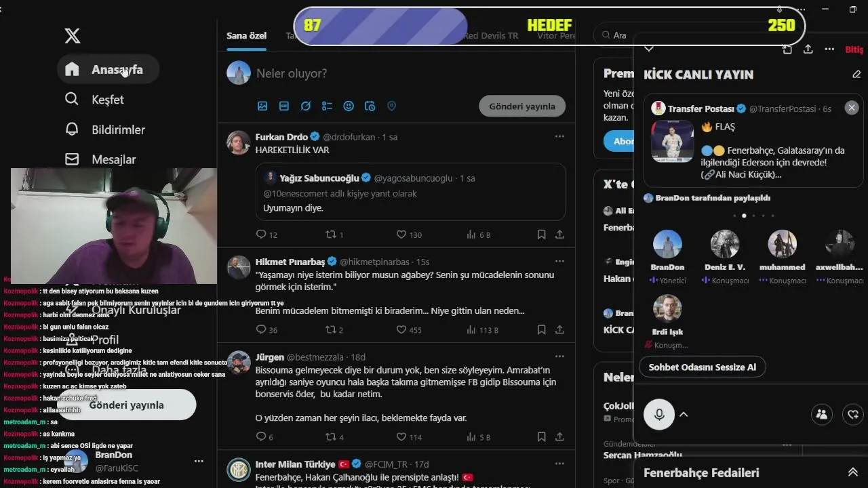Click the sidebar Gönderi yayınla button

(127, 405)
